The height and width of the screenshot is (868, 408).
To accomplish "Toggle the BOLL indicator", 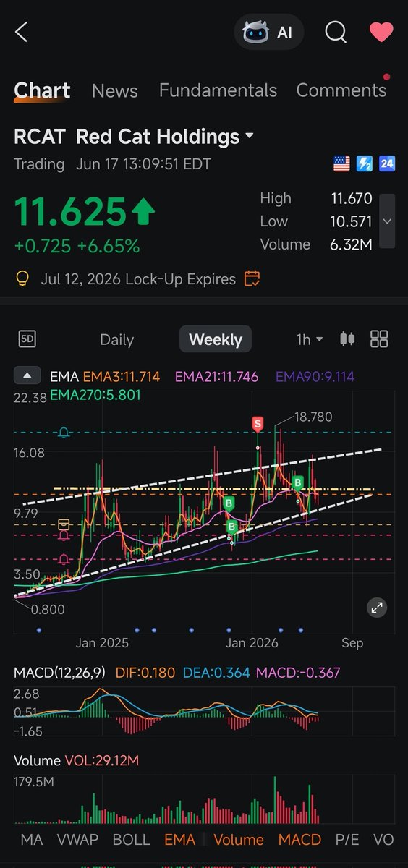I will click(x=132, y=839).
